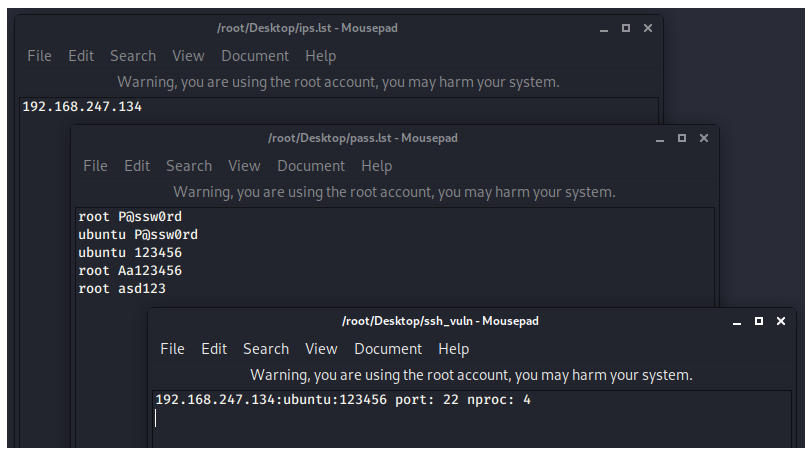
Task: Close the ssh_vuln Mousepad window
Action: pyautogui.click(x=781, y=321)
